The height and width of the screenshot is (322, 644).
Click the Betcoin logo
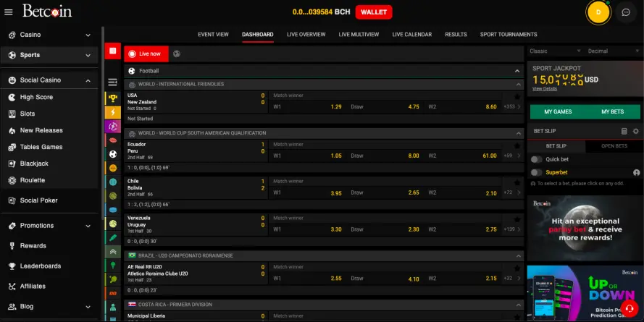[47, 11]
